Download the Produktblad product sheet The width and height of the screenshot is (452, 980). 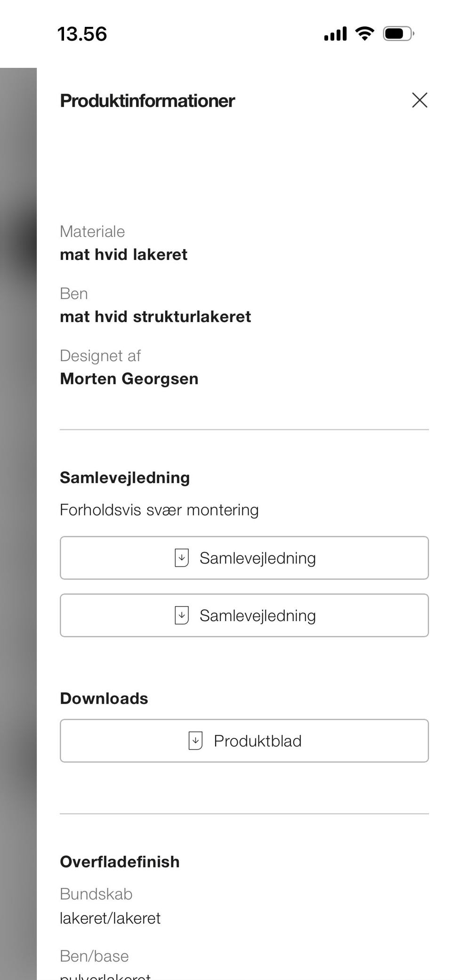click(244, 740)
